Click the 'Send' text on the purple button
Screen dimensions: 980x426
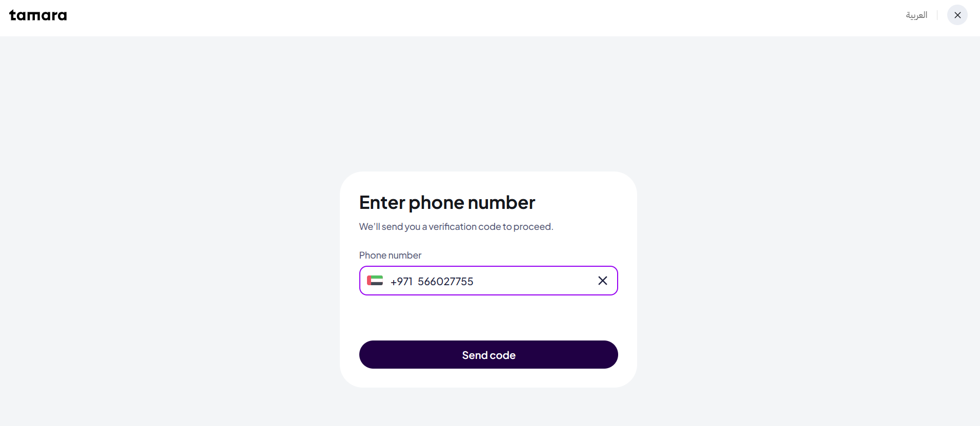point(475,355)
